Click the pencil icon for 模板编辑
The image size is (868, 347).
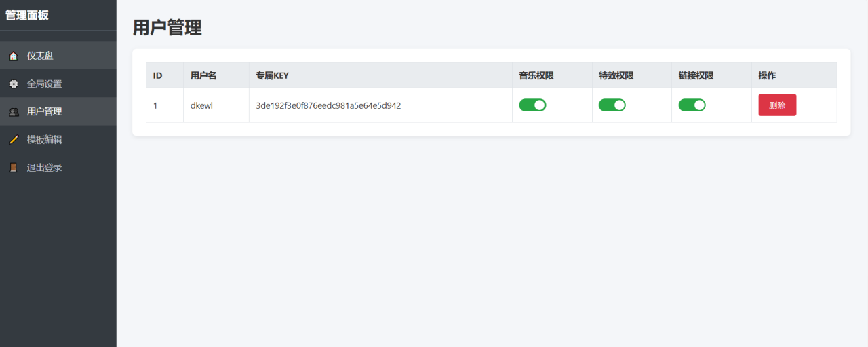click(14, 140)
